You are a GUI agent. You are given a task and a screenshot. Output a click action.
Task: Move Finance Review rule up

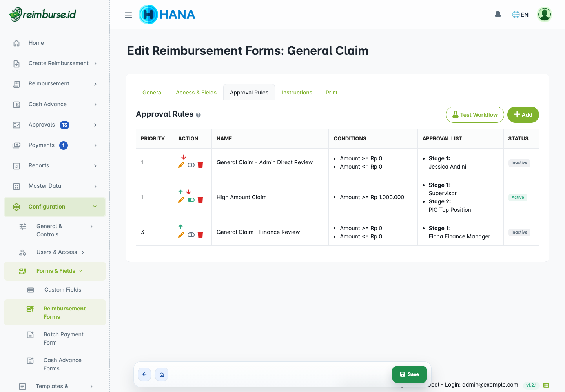[180, 227]
